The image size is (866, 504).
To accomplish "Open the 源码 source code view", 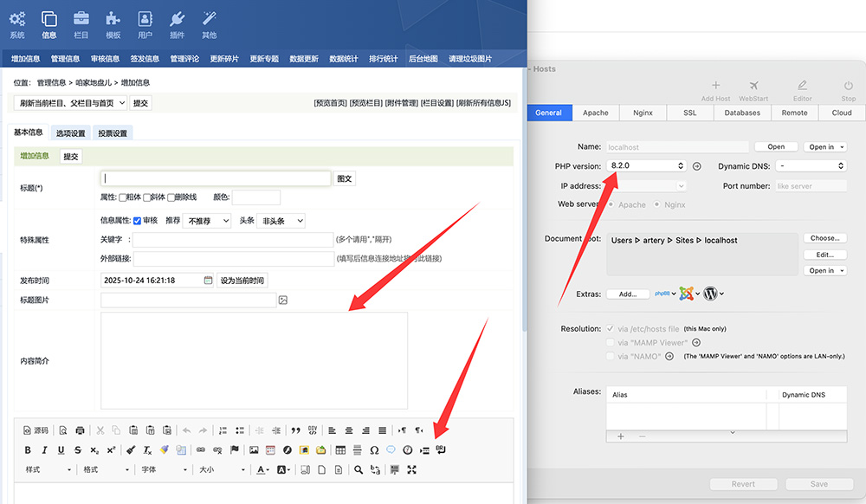I will coord(36,430).
